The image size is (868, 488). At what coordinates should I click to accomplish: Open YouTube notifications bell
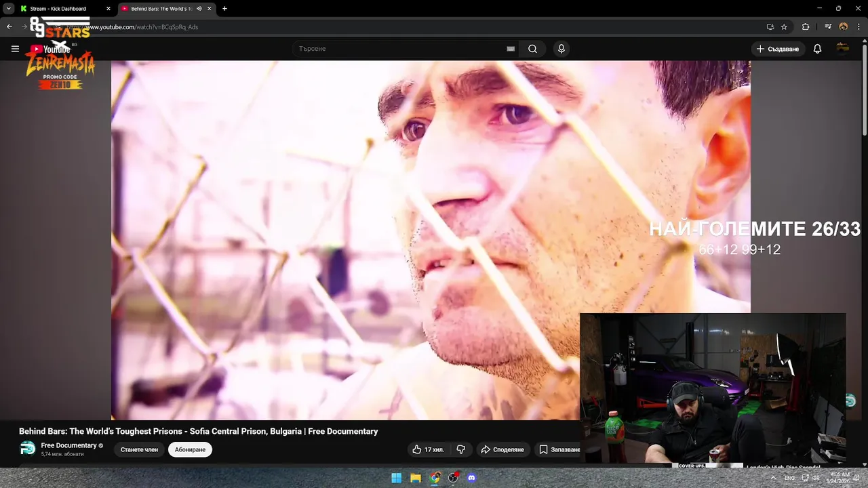[817, 49]
